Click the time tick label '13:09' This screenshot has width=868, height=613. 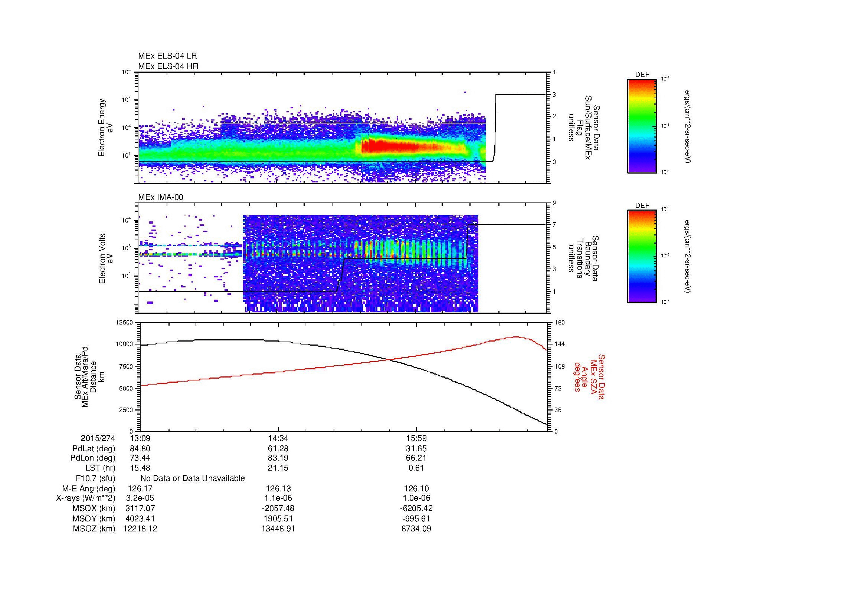pyautogui.click(x=140, y=438)
